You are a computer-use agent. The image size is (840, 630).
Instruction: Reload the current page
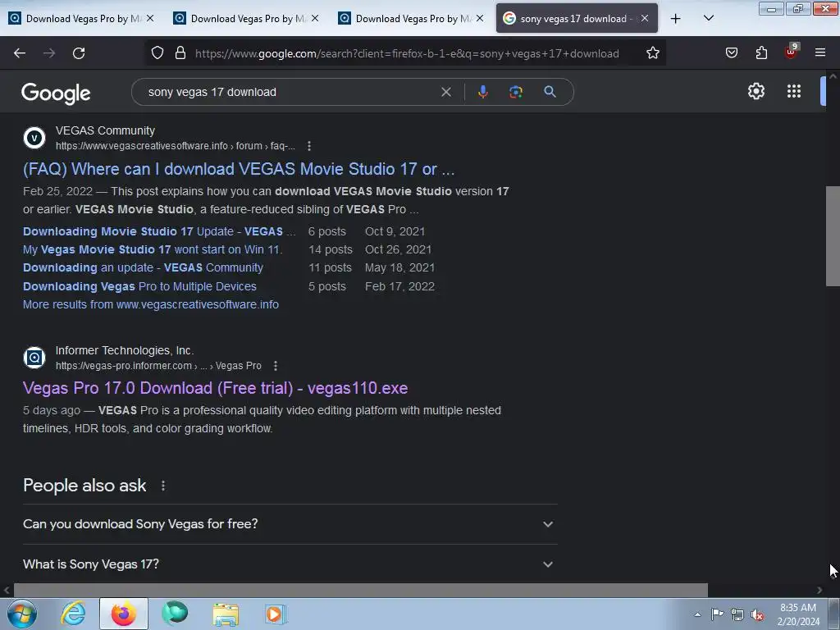tap(79, 53)
